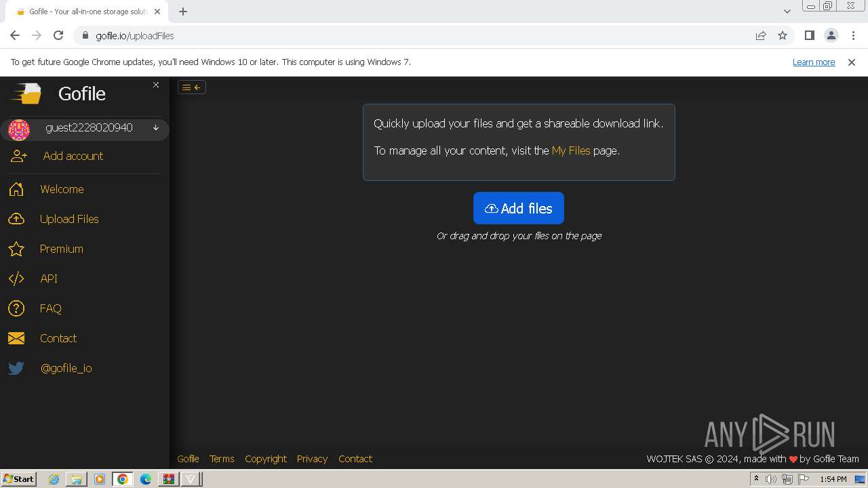Open the My Files page link

[571, 150]
